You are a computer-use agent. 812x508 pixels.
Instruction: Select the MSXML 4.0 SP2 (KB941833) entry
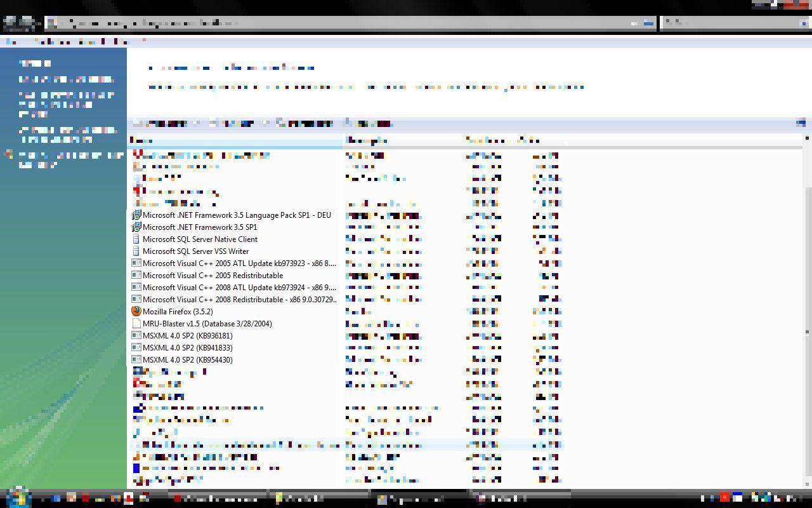187,348
